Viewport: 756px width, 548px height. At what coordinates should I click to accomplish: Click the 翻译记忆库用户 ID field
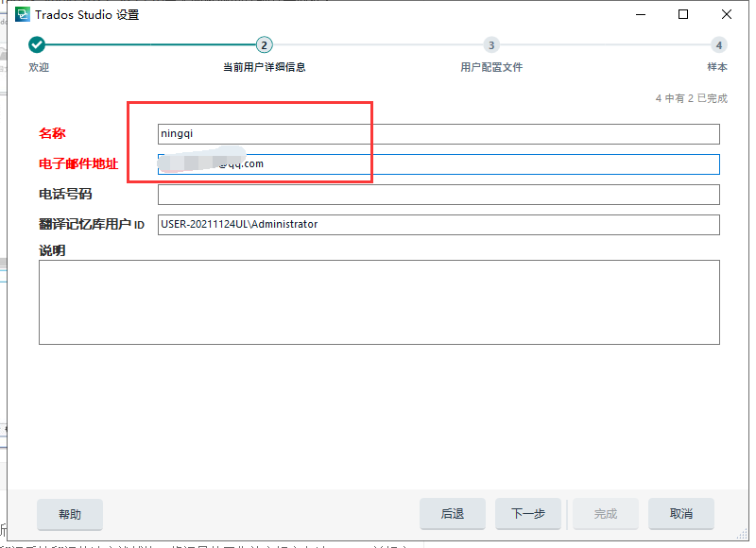438,225
